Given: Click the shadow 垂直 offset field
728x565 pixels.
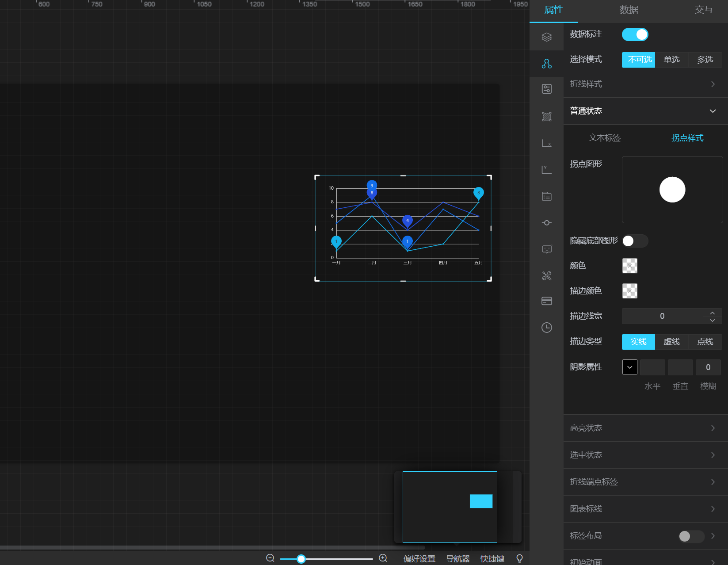Looking at the screenshot, I should pyautogui.click(x=680, y=367).
